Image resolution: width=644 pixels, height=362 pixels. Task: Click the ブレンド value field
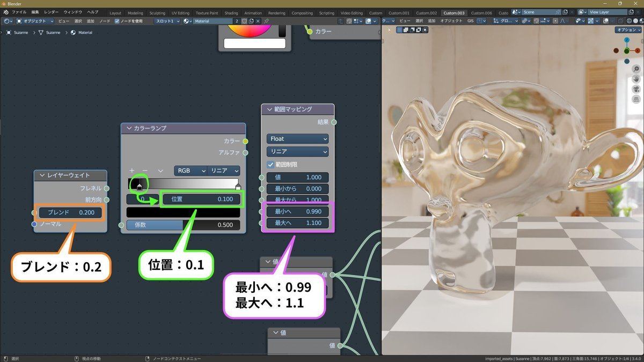click(70, 212)
